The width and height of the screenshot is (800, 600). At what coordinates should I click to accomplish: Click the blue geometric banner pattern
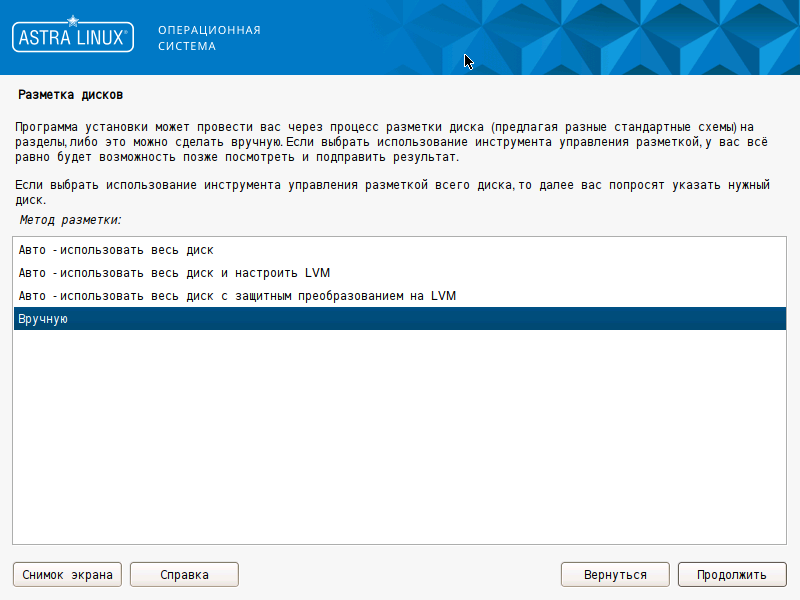tap(600, 38)
